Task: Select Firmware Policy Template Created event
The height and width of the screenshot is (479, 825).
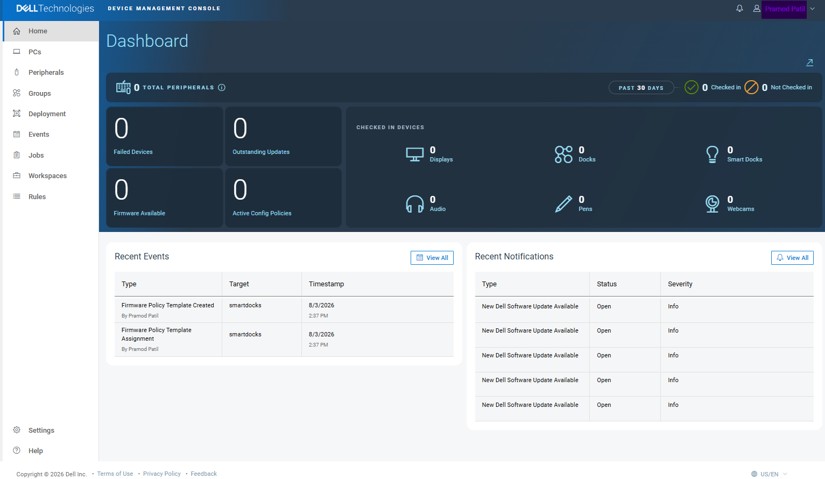Action: tap(284, 310)
